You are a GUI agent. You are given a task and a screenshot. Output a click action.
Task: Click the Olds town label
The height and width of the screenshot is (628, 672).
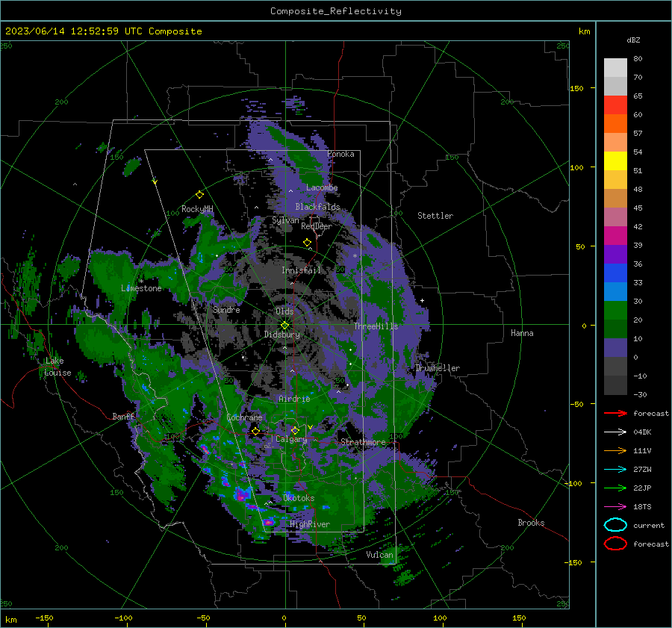click(x=284, y=311)
